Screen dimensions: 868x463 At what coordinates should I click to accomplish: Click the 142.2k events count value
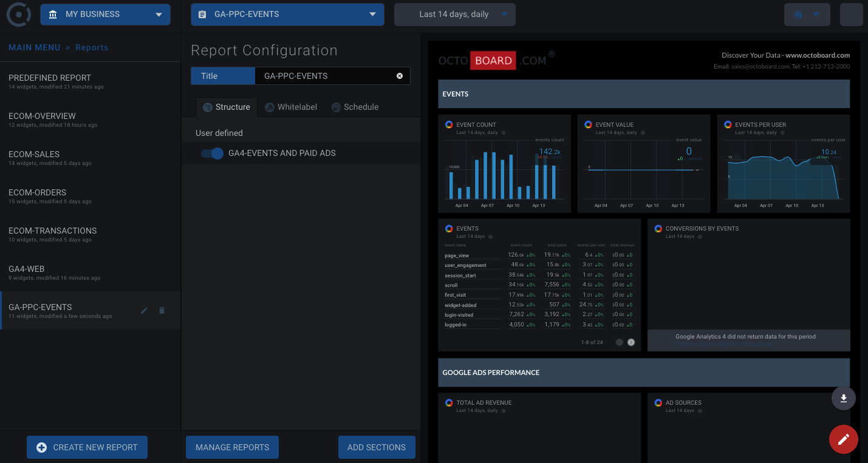point(550,152)
